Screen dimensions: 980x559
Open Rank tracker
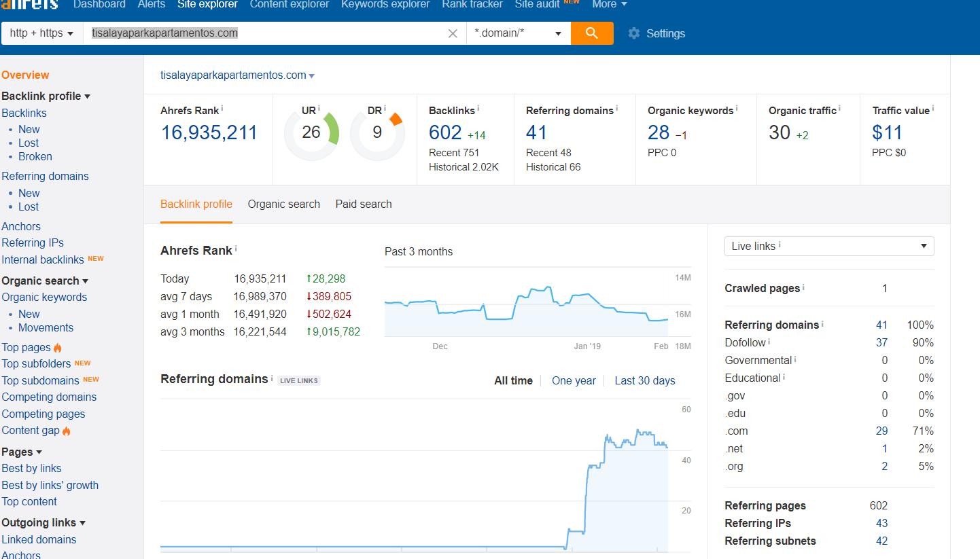[472, 4]
